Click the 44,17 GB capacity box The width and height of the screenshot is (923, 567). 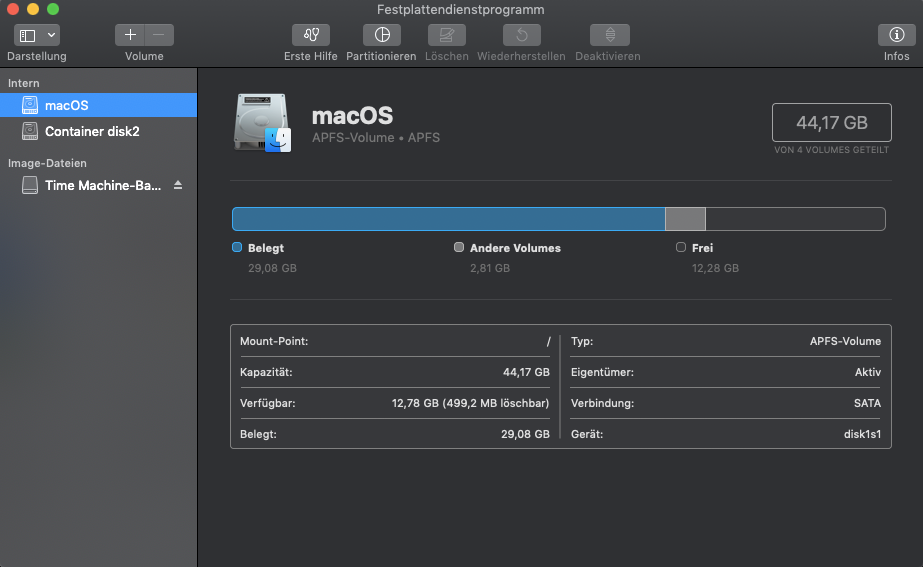click(831, 123)
